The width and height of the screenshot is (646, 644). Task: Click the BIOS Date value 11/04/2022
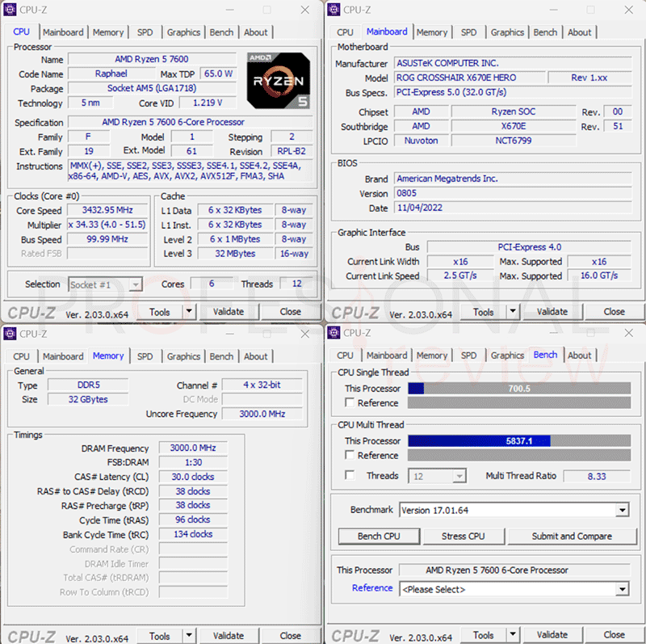click(x=513, y=208)
